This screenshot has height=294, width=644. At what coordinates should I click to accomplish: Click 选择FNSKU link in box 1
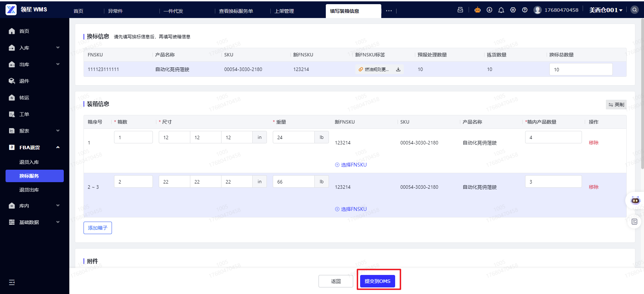tap(351, 165)
